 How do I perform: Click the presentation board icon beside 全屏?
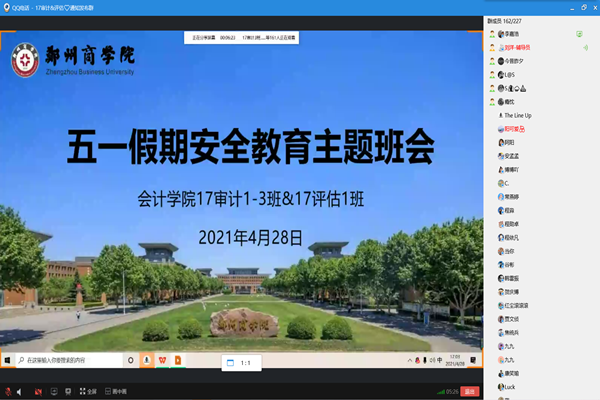(x=68, y=391)
